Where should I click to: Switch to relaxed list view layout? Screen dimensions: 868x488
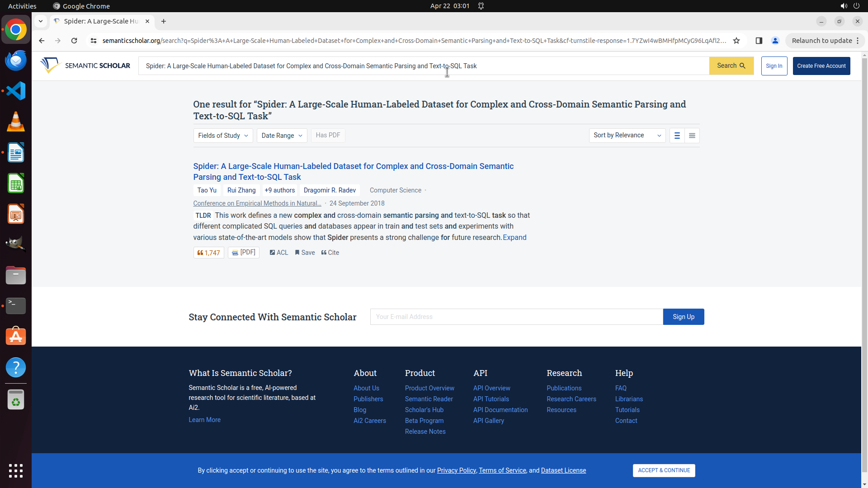tap(677, 136)
